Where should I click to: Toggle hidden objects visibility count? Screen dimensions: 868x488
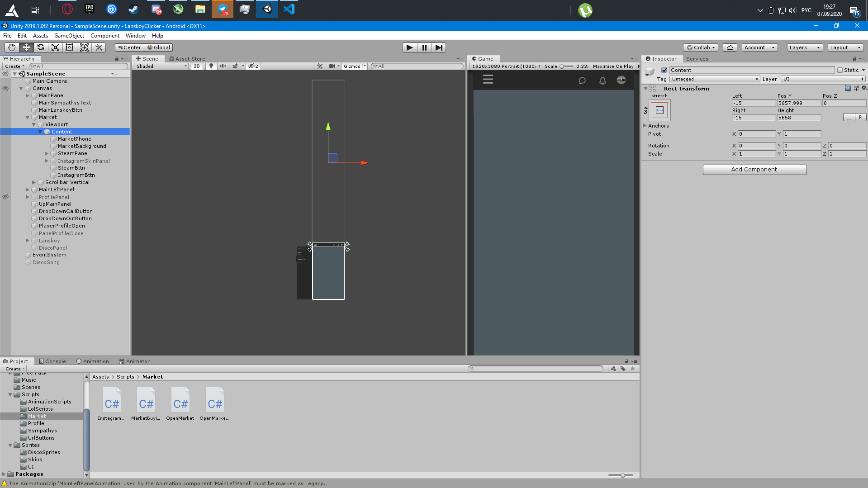[x=253, y=66]
